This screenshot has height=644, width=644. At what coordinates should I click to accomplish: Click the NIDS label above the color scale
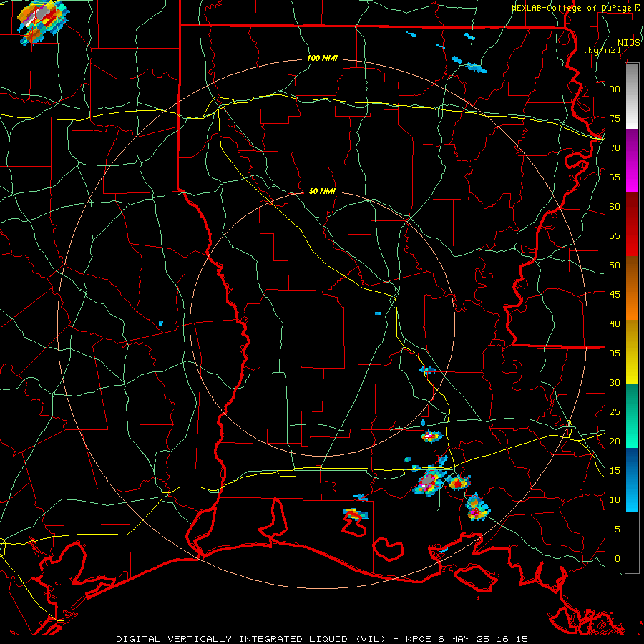tap(629, 43)
